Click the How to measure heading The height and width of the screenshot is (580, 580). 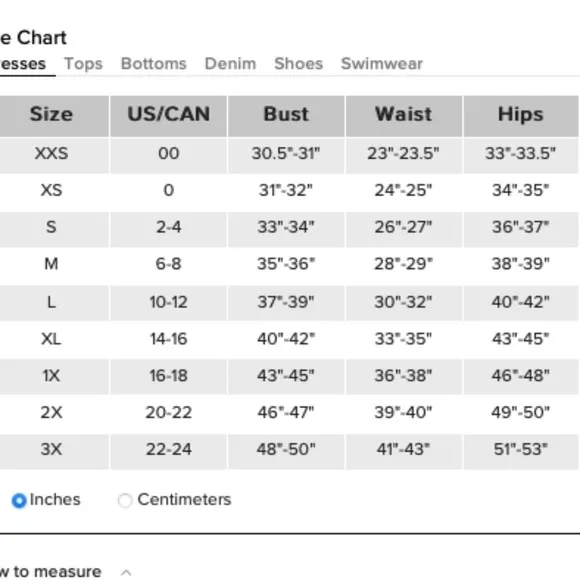(x=50, y=572)
